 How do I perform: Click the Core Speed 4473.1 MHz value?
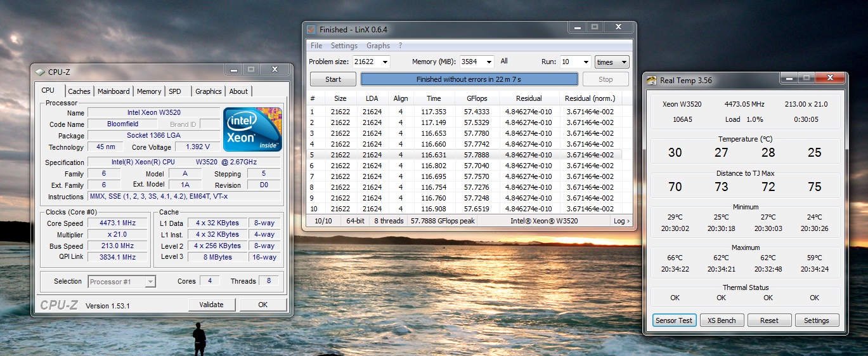point(118,223)
